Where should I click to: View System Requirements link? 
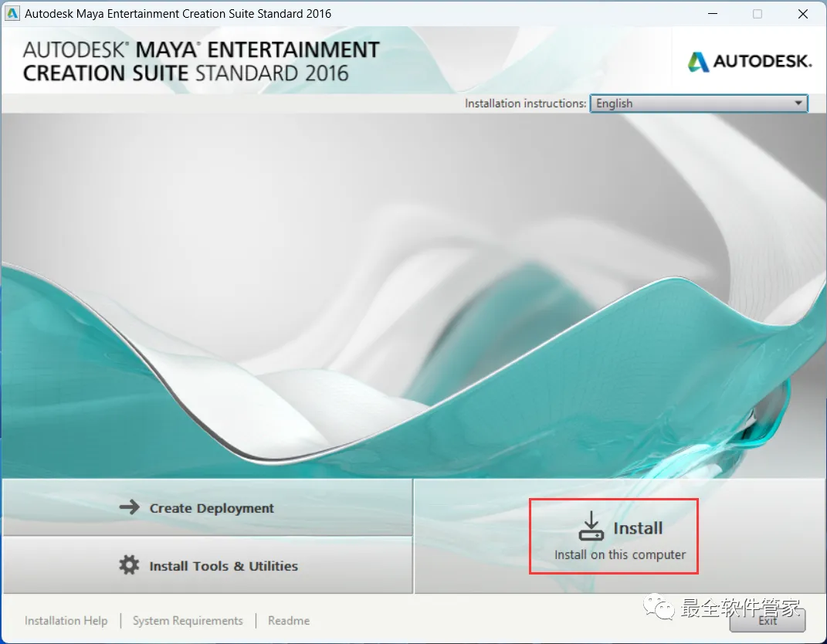tap(188, 621)
